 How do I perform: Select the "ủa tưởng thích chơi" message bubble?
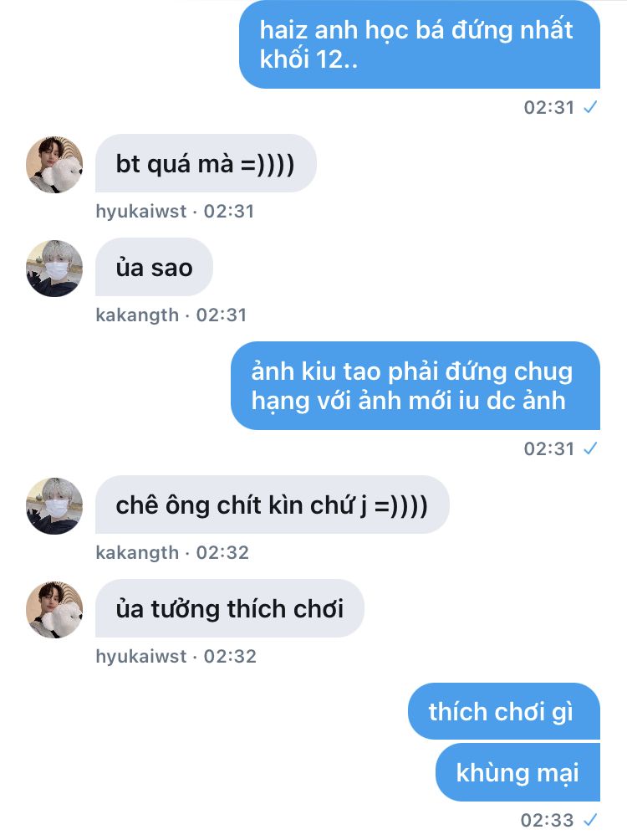[230, 608]
